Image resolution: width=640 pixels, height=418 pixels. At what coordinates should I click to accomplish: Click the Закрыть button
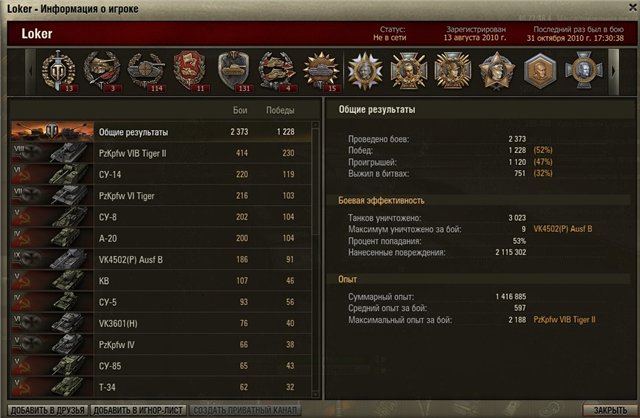point(610,410)
